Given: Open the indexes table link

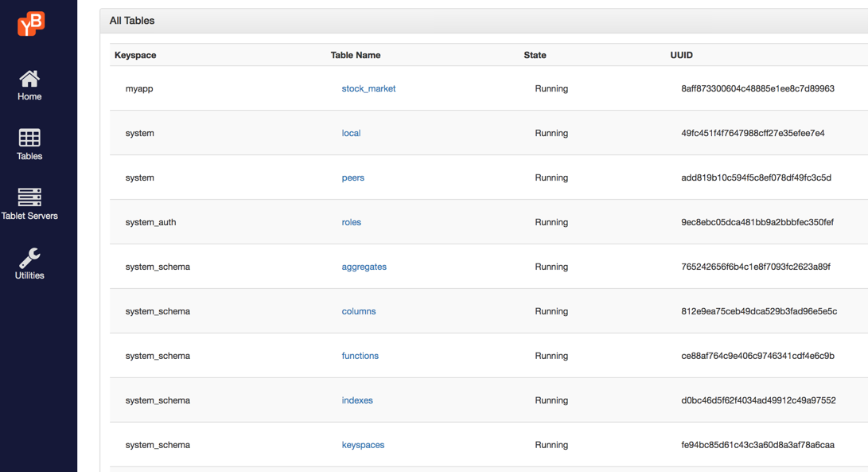Looking at the screenshot, I should coord(357,401).
